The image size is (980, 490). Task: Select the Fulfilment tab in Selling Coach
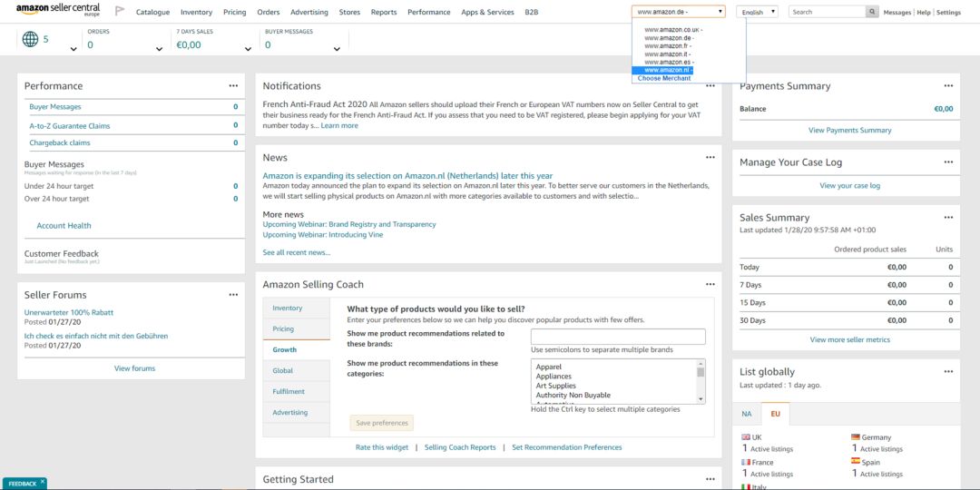(289, 392)
